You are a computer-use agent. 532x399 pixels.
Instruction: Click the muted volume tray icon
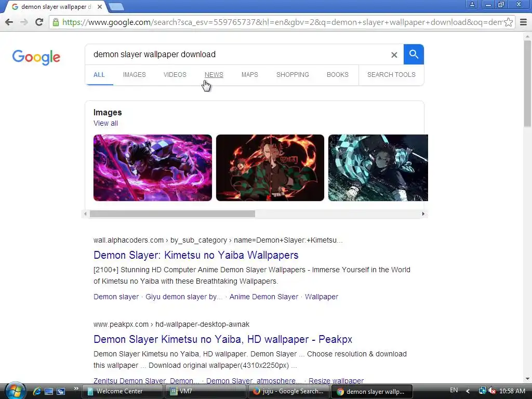click(492, 391)
